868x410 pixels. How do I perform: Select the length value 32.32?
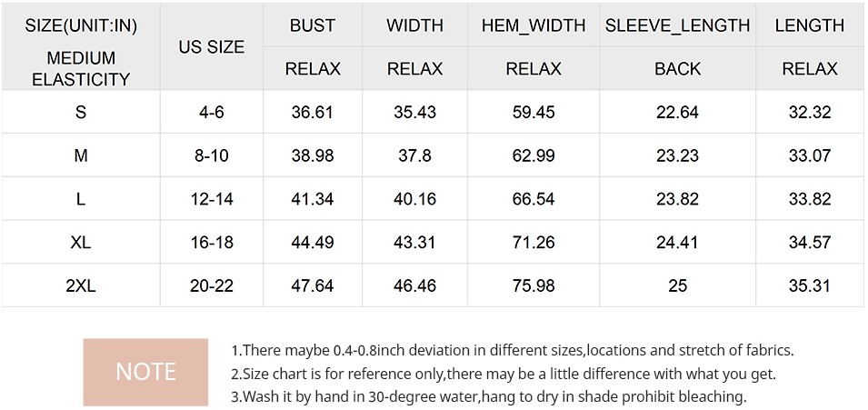coord(809,112)
